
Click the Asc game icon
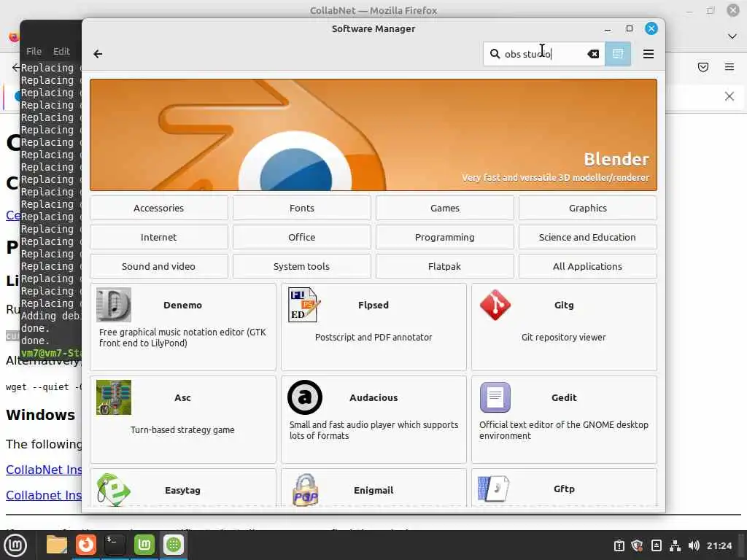coord(113,397)
